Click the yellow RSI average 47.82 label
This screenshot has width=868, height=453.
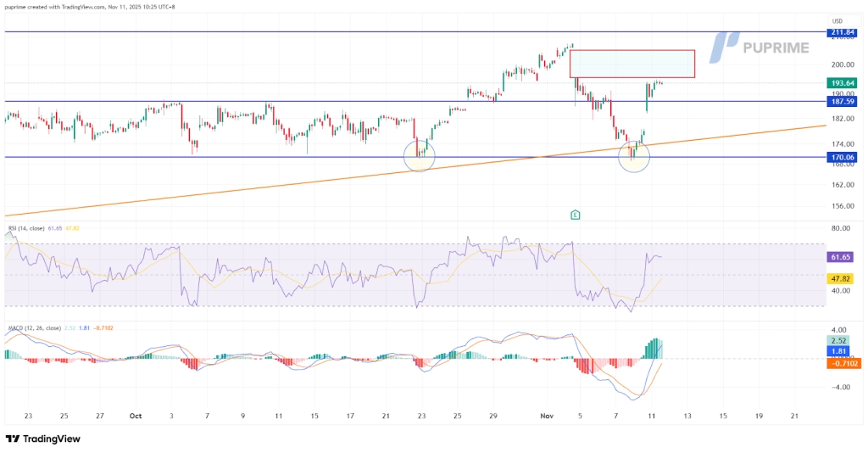pos(841,277)
